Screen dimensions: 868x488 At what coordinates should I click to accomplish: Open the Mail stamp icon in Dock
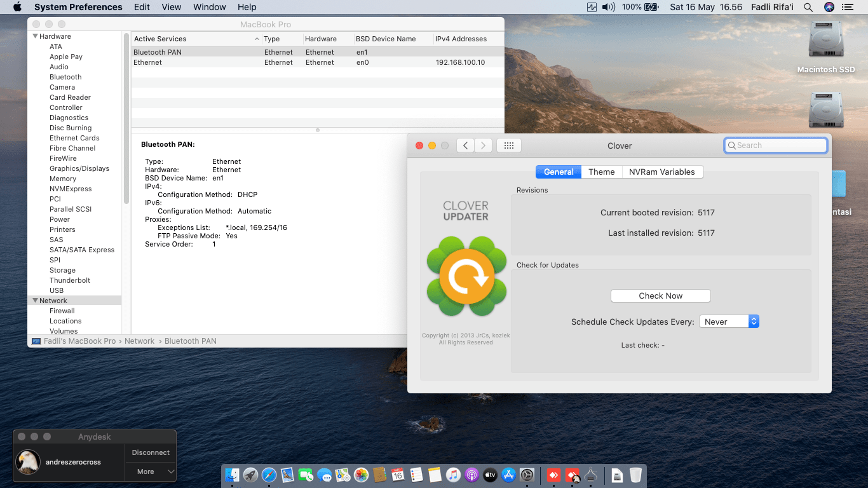pyautogui.click(x=288, y=475)
